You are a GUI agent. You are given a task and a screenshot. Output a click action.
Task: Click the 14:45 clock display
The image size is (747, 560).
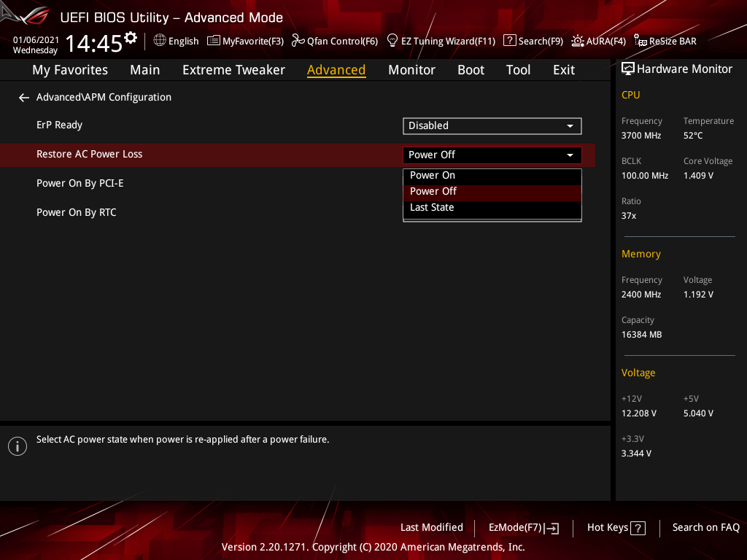(x=94, y=44)
